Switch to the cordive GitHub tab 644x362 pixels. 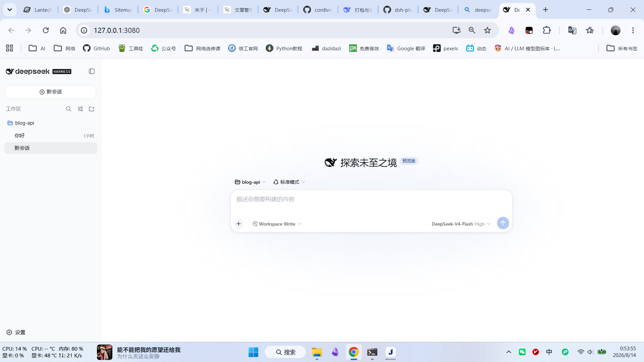point(318,10)
